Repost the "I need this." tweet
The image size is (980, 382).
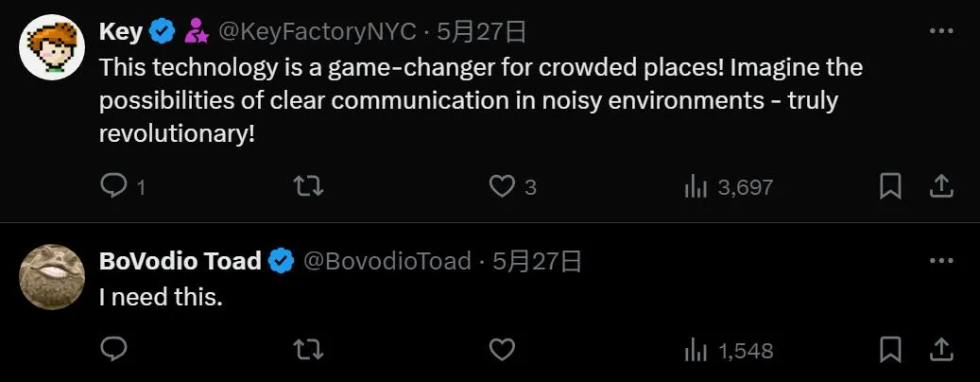tap(309, 350)
